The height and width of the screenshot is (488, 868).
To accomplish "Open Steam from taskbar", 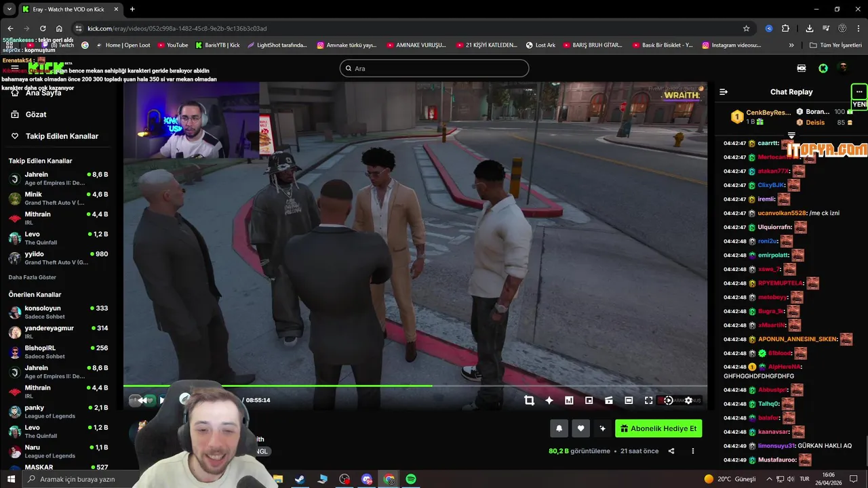I will point(300,479).
